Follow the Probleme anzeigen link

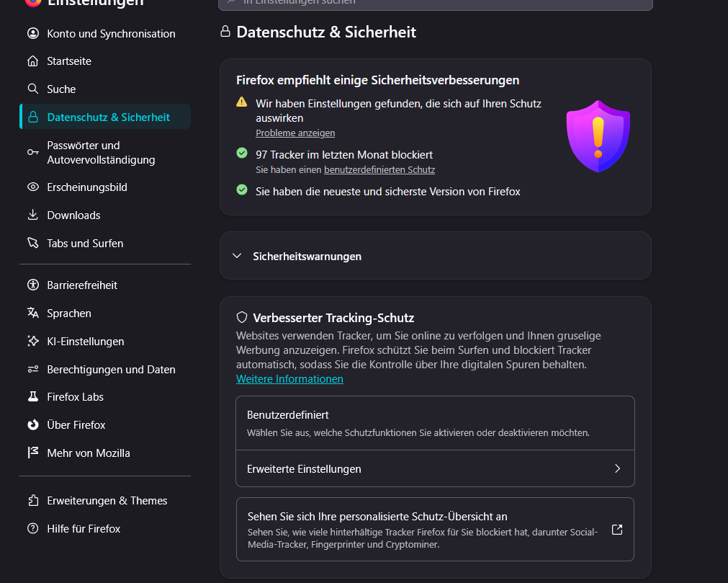coord(295,133)
